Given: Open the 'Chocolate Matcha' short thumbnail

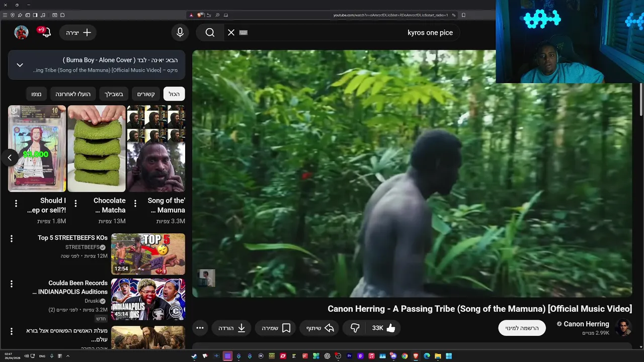Looking at the screenshot, I should click(97, 149).
